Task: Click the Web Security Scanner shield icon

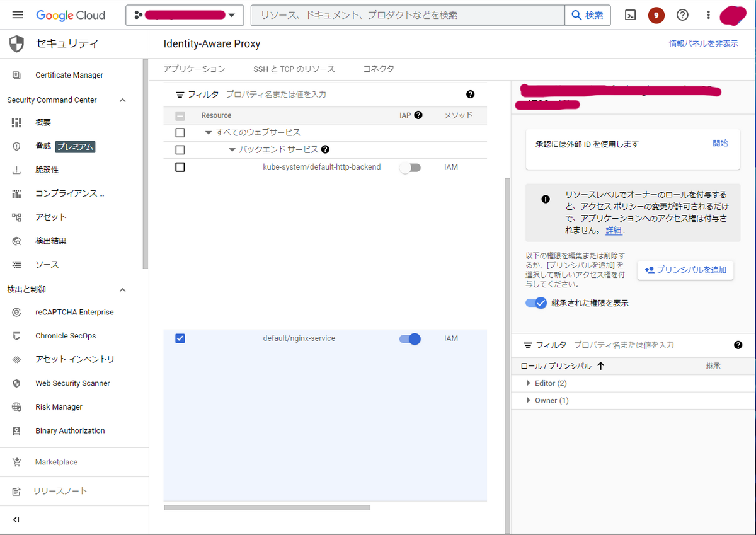Action: tap(17, 383)
